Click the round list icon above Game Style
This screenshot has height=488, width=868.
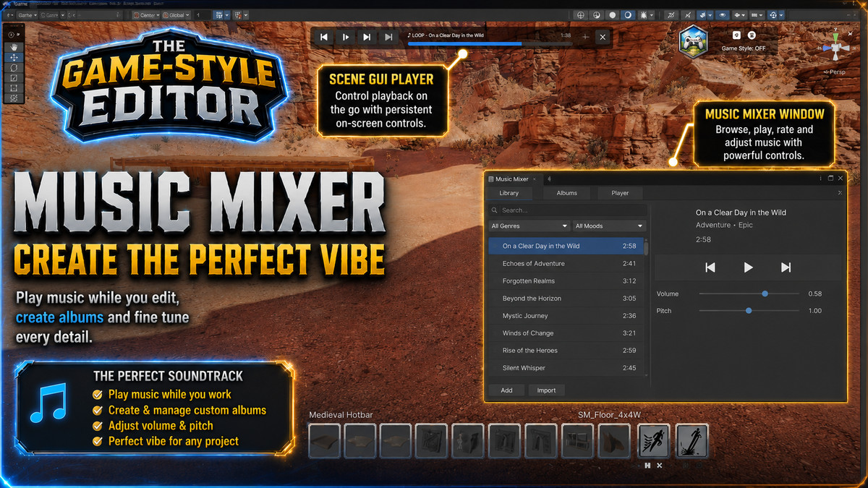(x=752, y=35)
